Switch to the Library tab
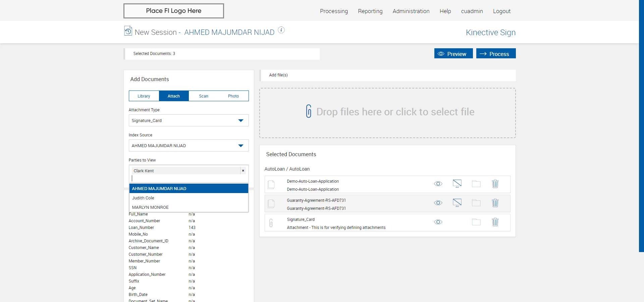This screenshot has height=302, width=644. (144, 96)
